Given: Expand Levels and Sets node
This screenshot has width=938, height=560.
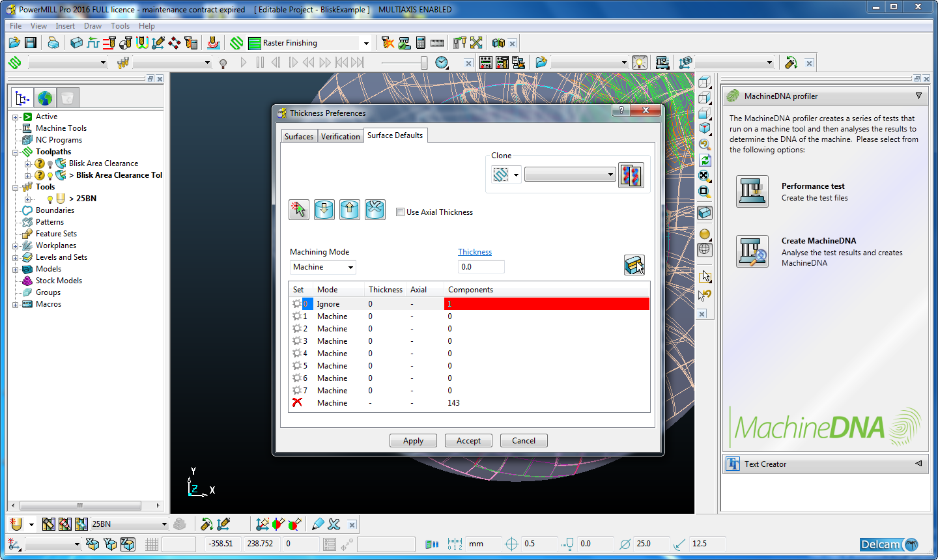Looking at the screenshot, I should (x=15, y=258).
